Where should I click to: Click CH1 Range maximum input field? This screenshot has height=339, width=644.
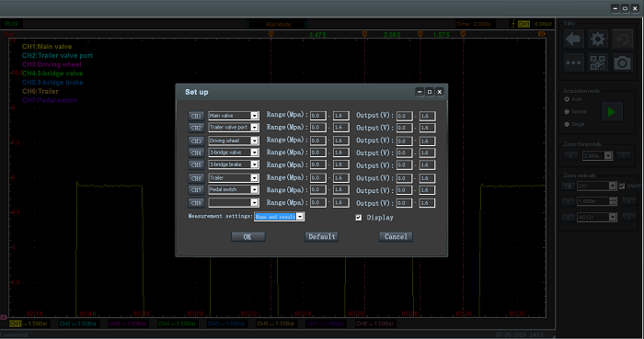pyautogui.click(x=341, y=116)
